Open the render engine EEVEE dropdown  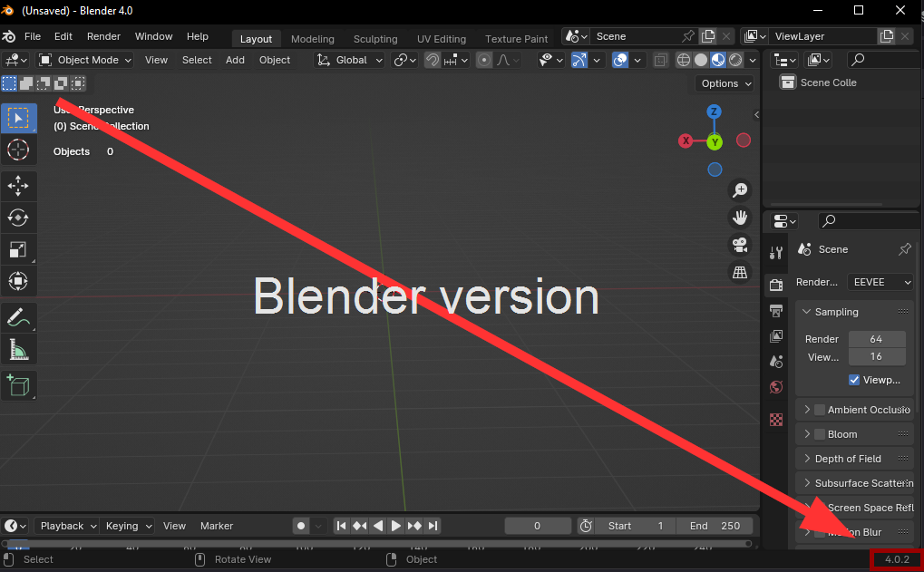click(x=880, y=282)
